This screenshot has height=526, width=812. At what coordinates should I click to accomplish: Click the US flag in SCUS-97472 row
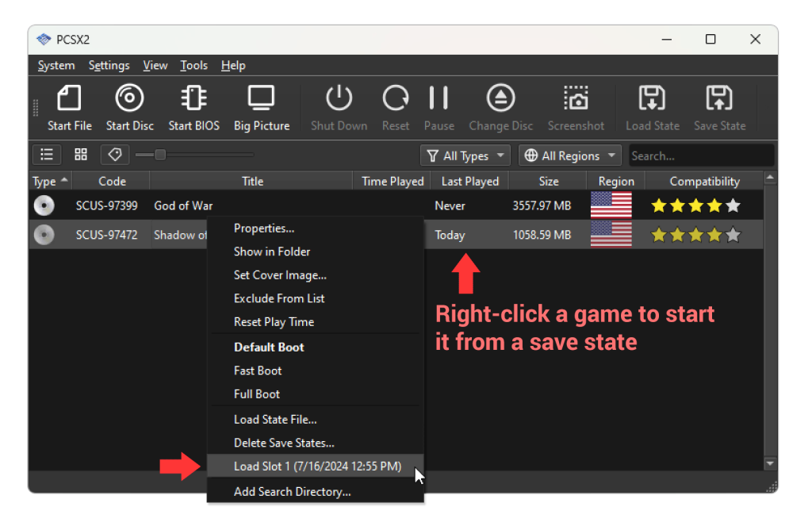pos(611,234)
